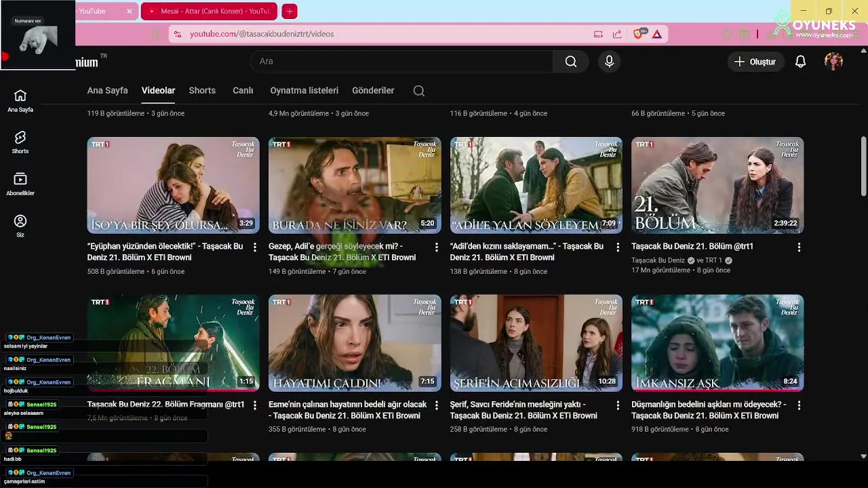The width and height of the screenshot is (868, 488).
Task: Switch to the Canlı channel tab
Action: click(243, 91)
